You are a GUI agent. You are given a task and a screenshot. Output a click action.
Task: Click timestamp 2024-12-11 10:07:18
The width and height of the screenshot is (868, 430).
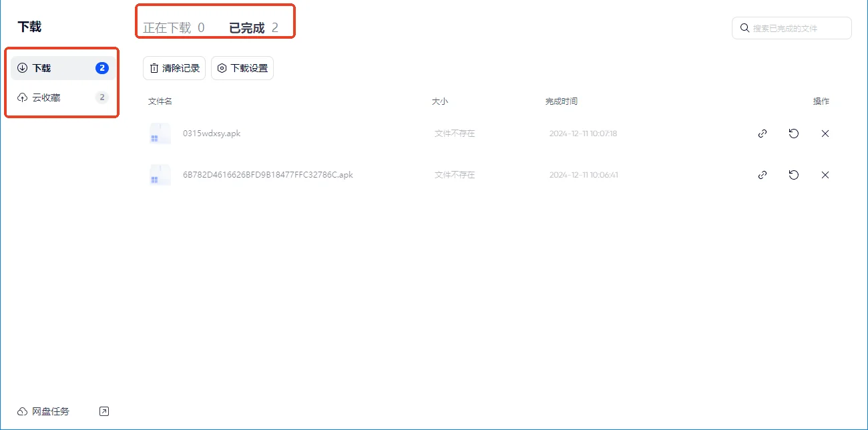tap(584, 134)
